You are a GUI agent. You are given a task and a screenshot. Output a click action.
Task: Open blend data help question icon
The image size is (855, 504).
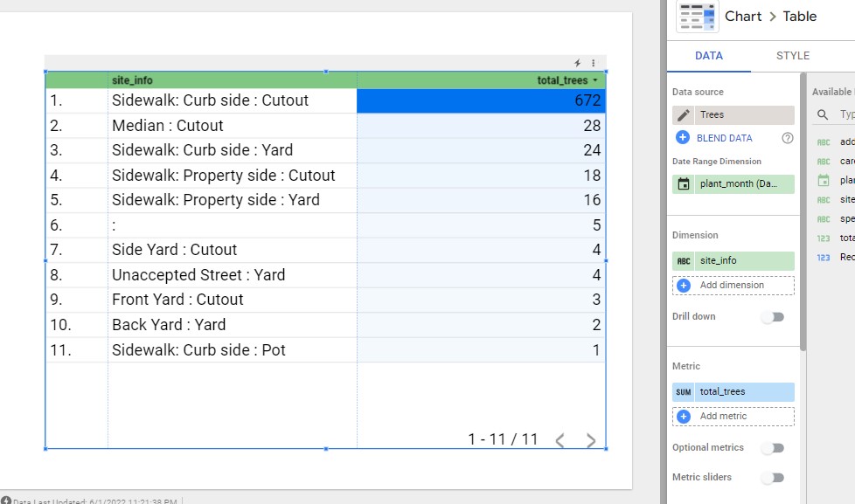[x=788, y=138]
